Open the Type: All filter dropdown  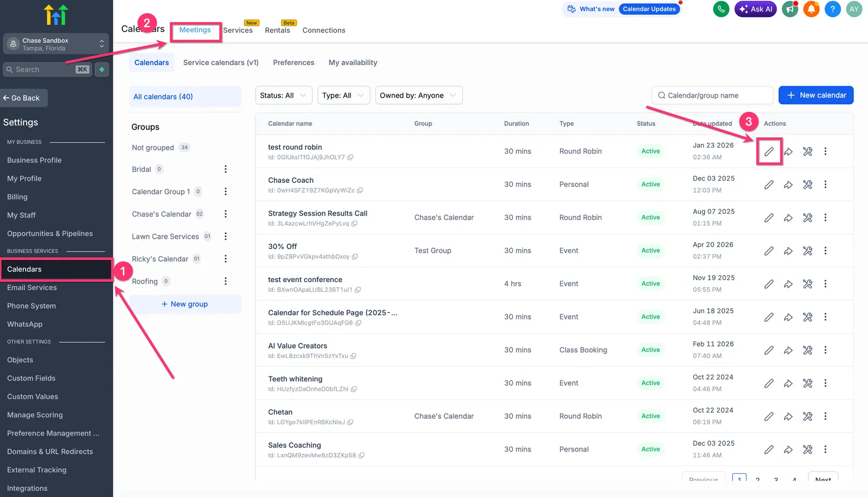point(344,95)
